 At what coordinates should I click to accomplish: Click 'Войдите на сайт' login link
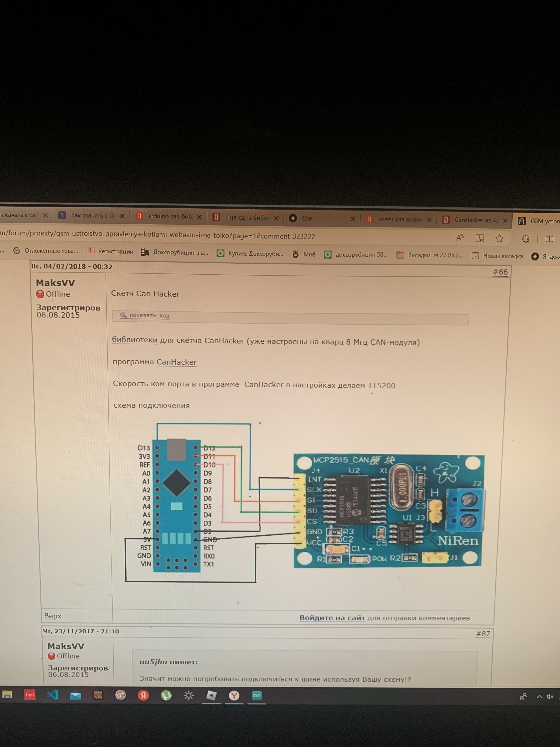332,618
